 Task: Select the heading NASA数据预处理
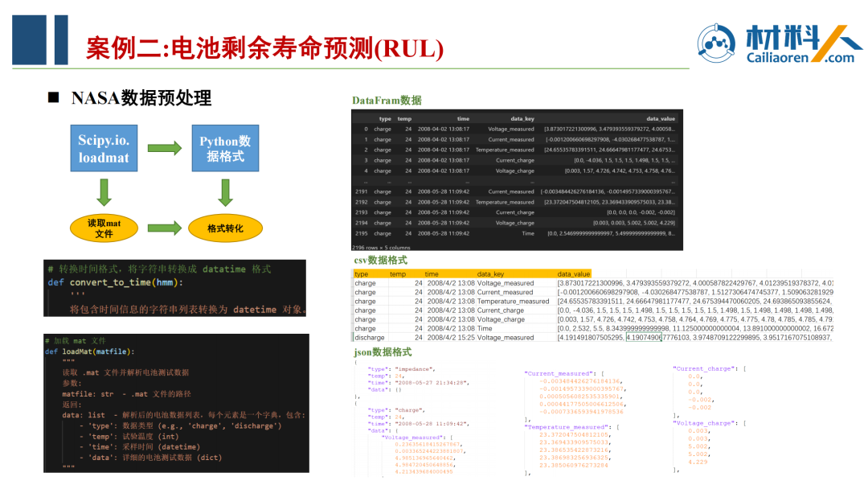point(141,98)
